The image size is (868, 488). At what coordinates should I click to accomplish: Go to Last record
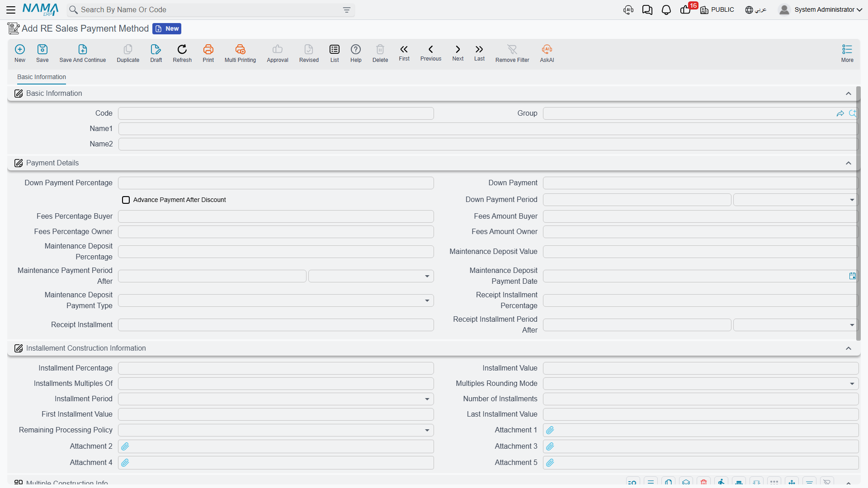pyautogui.click(x=479, y=53)
